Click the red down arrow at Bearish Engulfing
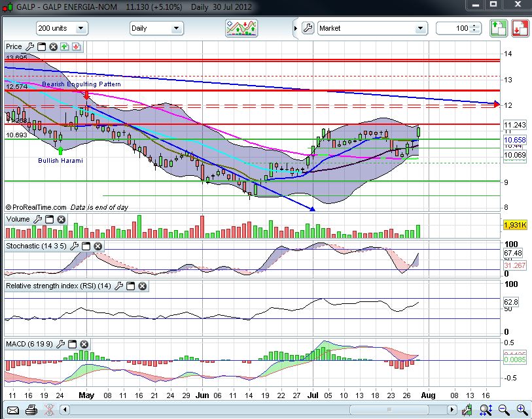532x419 pixels. tap(87, 95)
